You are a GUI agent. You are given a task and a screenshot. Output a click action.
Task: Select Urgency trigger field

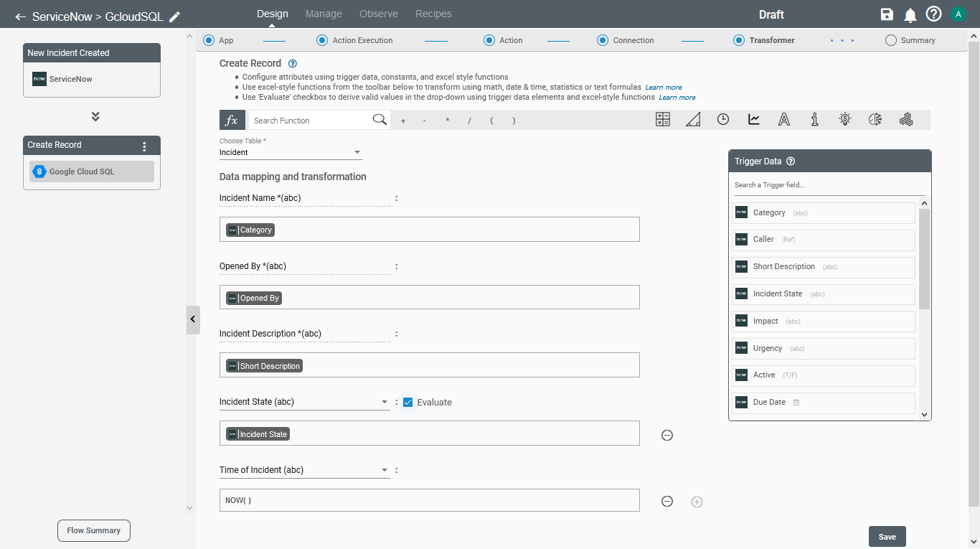[824, 349]
